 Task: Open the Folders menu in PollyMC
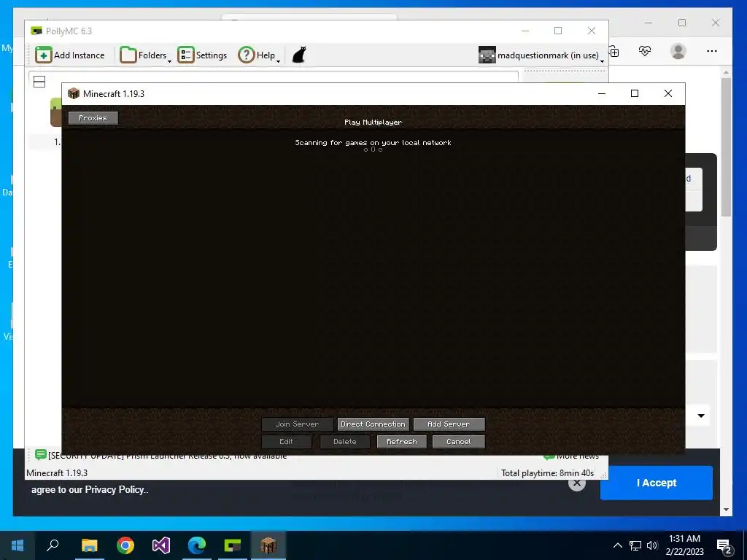tap(145, 55)
